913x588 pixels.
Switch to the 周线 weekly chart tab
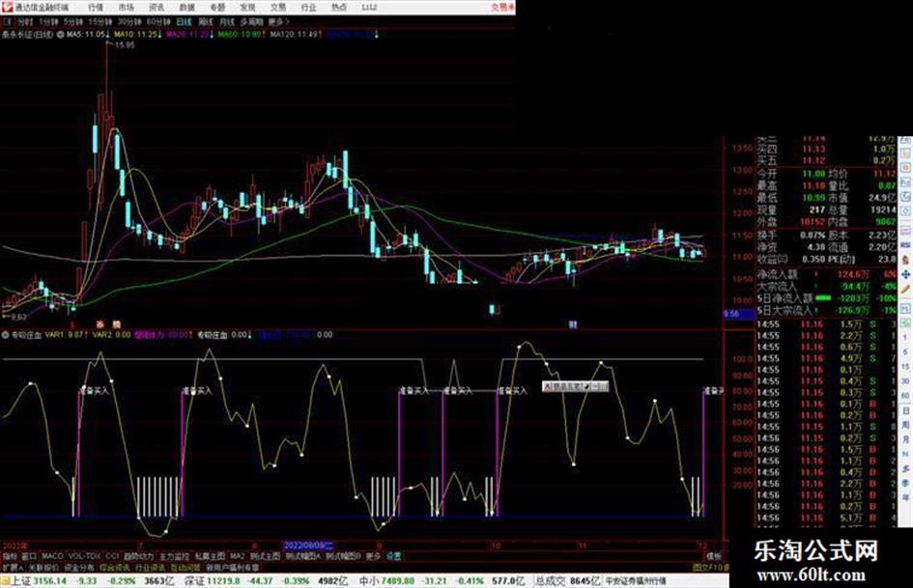pyautogui.click(x=206, y=22)
